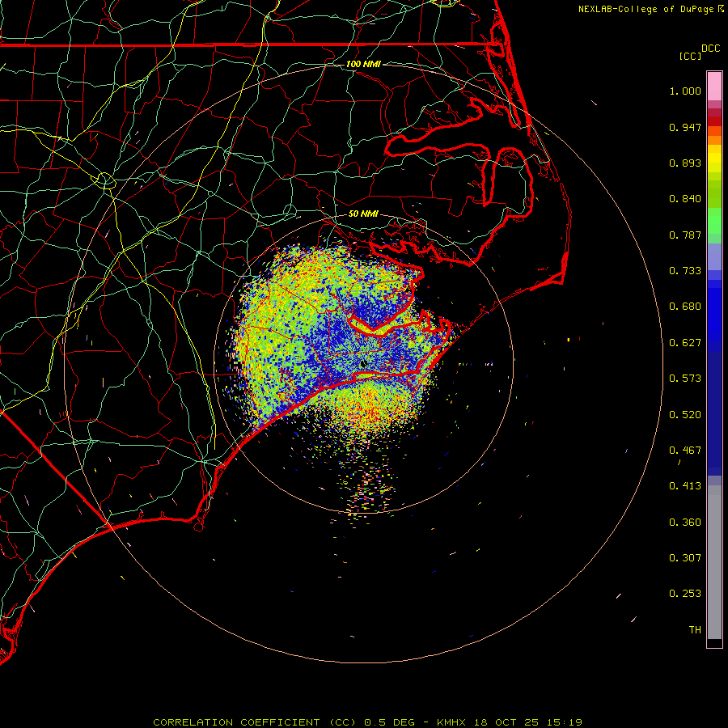Click the 0.253 scale value
Screen dimensions: 728x728
coord(685,594)
